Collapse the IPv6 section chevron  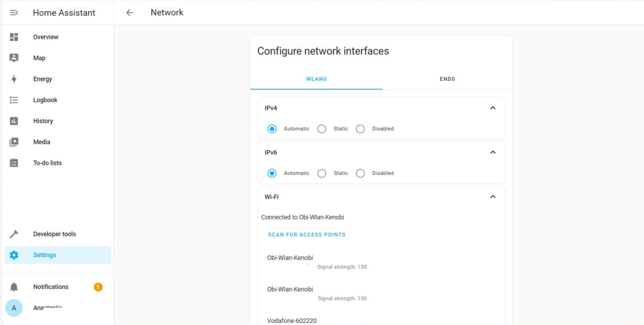pos(493,152)
